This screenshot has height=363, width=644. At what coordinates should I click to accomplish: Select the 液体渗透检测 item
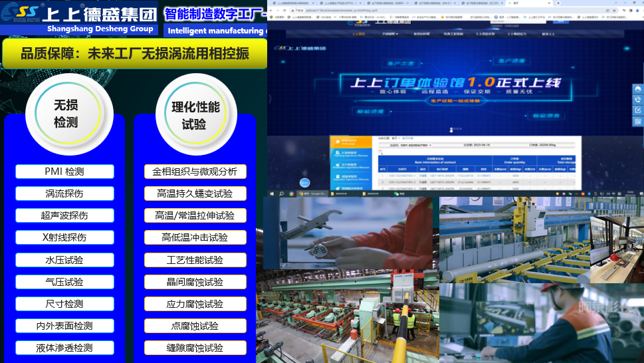coord(64,348)
